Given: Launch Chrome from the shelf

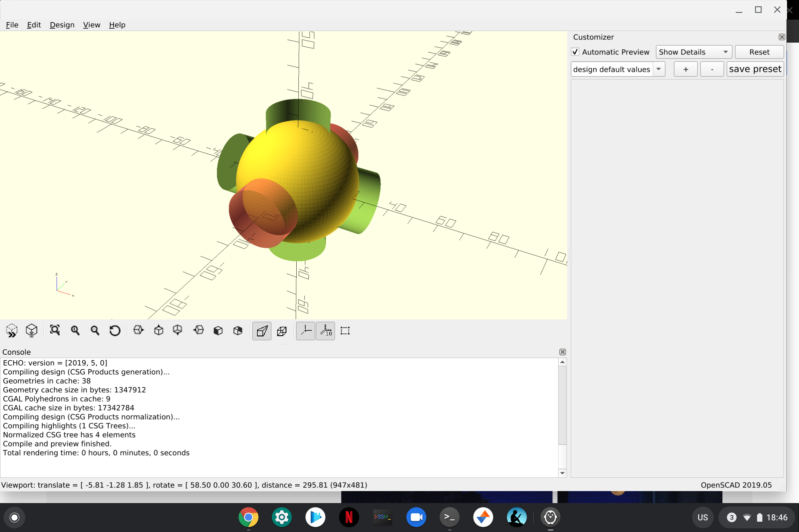Looking at the screenshot, I should [x=249, y=517].
